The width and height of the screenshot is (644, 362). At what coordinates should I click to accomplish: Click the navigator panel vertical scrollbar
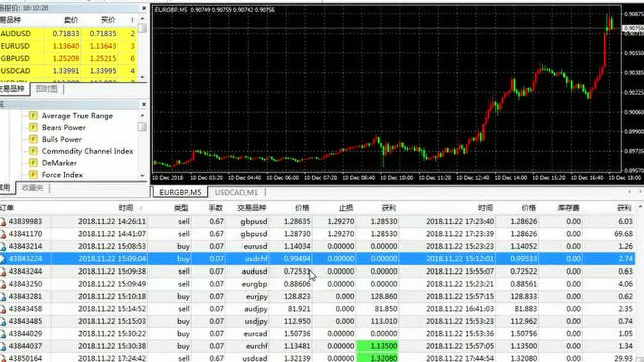point(142,145)
